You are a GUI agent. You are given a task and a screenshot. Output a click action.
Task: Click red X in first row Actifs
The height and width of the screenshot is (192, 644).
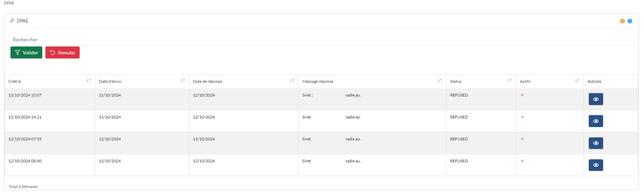(x=522, y=95)
